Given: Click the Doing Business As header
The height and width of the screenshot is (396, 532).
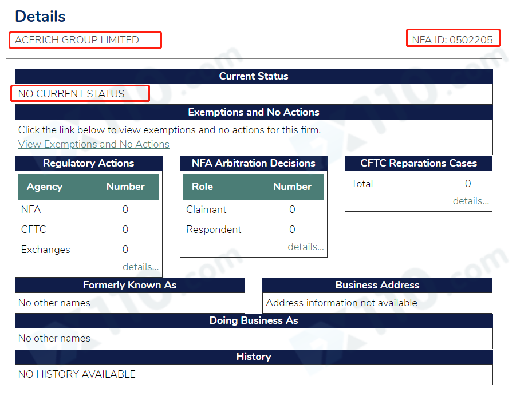Looking at the screenshot, I should [254, 320].
